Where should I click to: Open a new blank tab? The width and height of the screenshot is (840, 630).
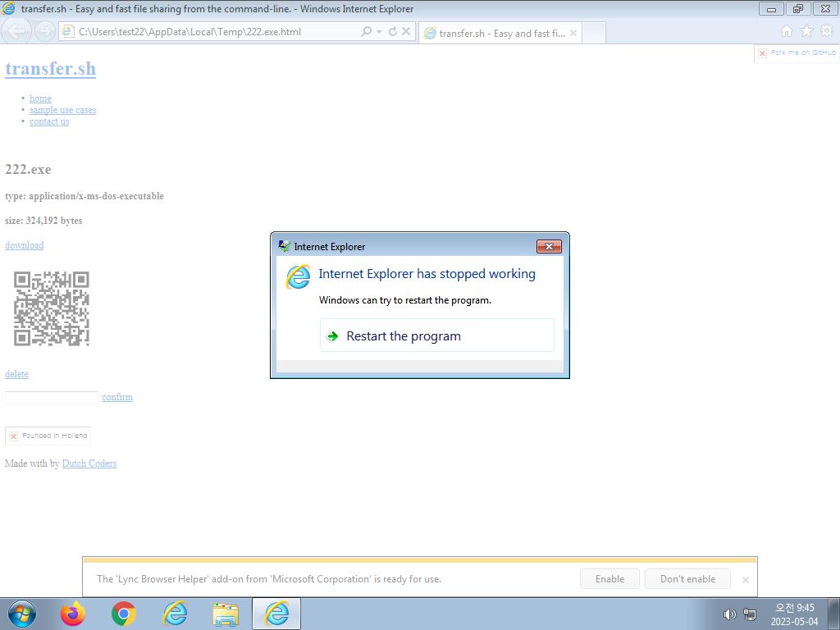[x=594, y=33]
